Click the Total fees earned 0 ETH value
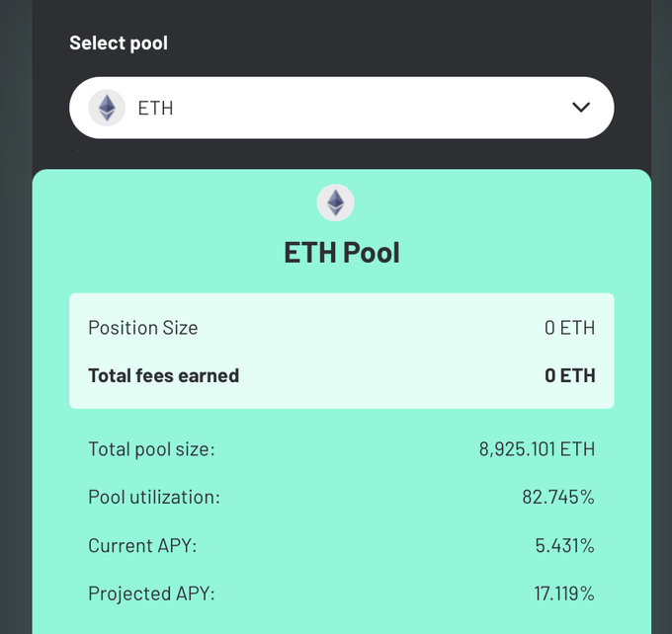The width and height of the screenshot is (672, 634). point(569,375)
